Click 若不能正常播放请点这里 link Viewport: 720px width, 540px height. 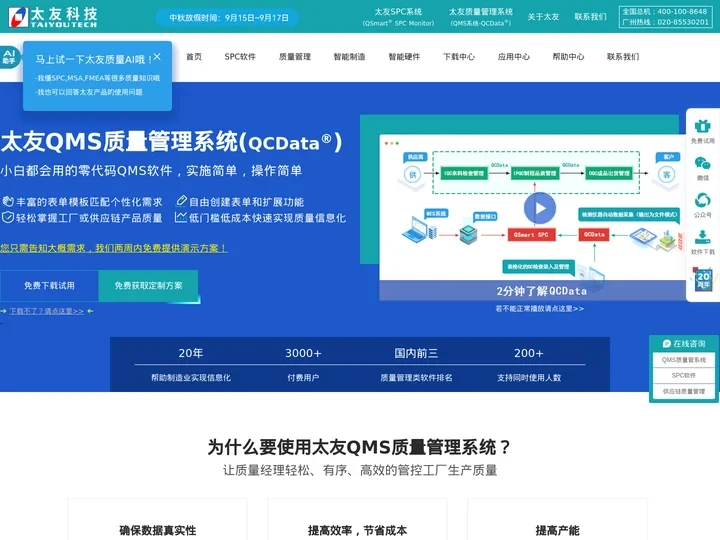coord(540,309)
